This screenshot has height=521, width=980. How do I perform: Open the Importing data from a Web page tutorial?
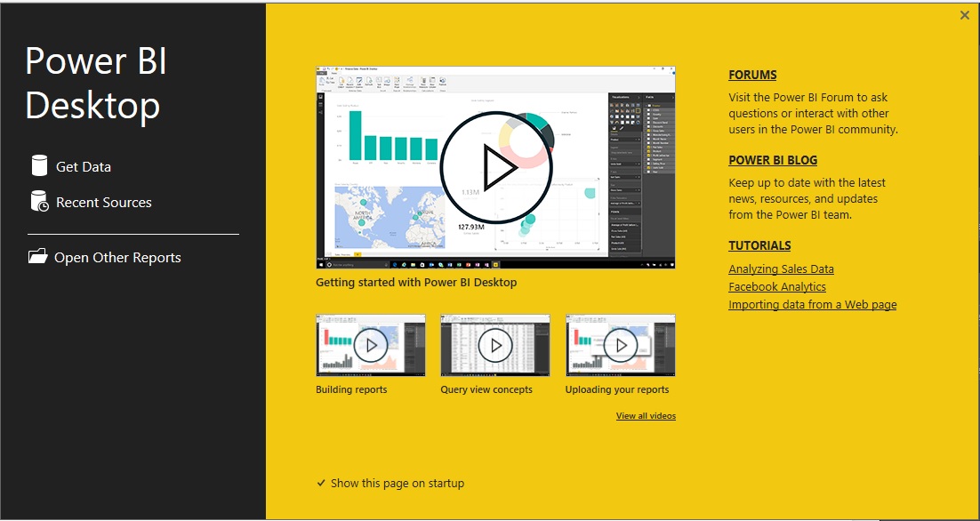point(812,304)
